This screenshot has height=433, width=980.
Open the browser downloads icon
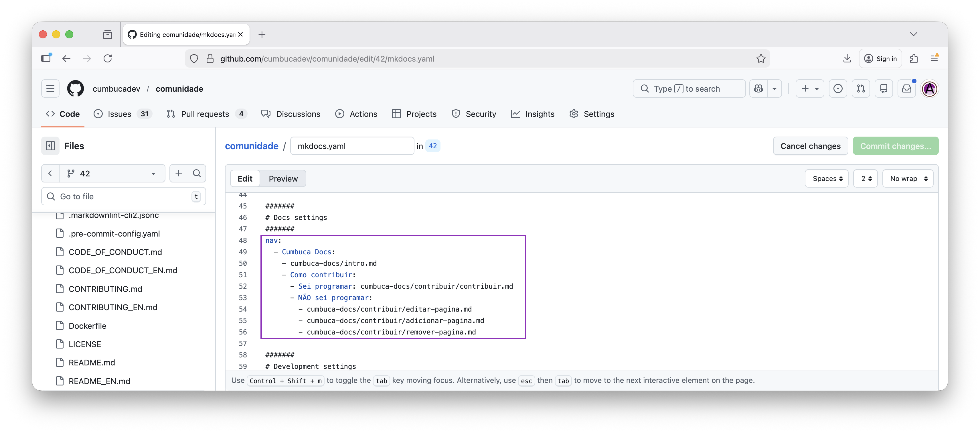pos(847,59)
